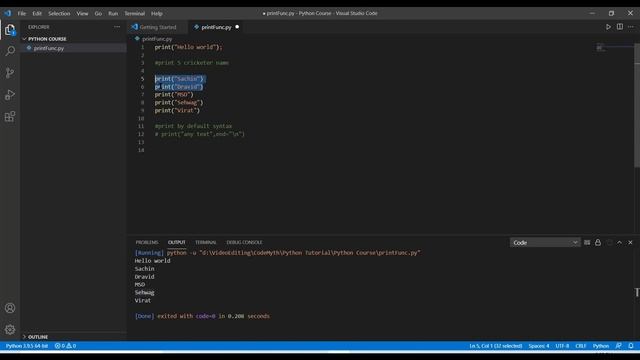Switch to the PROBLEMS panel tab
The width and height of the screenshot is (640, 360).
point(147,242)
